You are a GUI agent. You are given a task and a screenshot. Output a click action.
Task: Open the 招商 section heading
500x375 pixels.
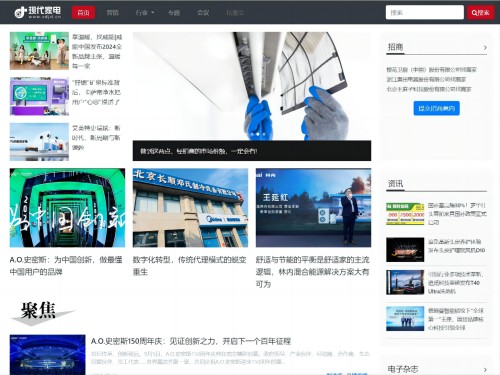tap(395, 47)
